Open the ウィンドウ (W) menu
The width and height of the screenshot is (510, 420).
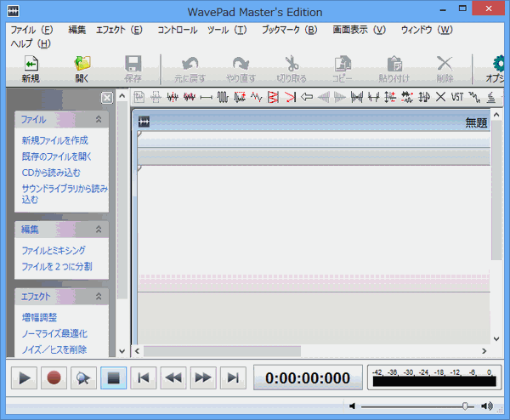427,31
